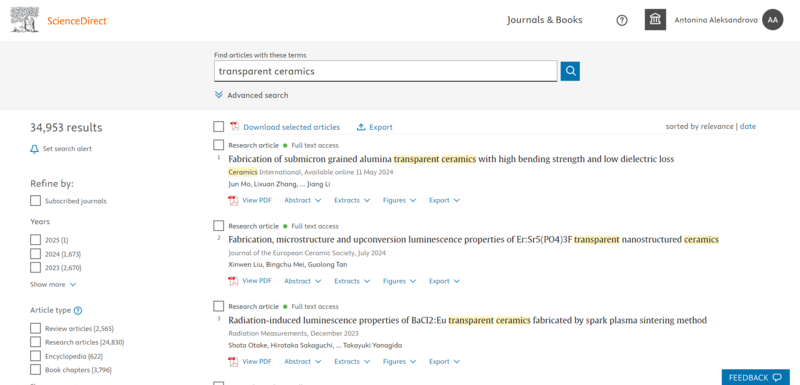
Task: Click the FEEDBACK button
Action: pos(755,377)
